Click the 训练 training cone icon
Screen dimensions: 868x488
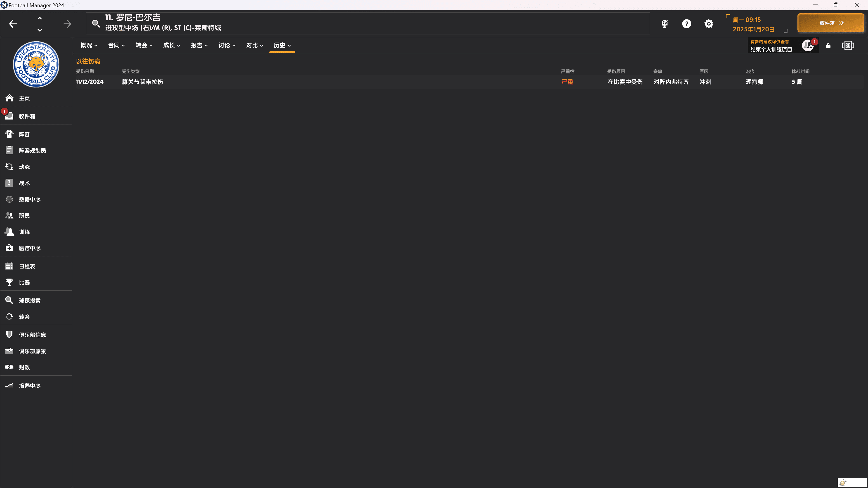pyautogui.click(x=9, y=232)
